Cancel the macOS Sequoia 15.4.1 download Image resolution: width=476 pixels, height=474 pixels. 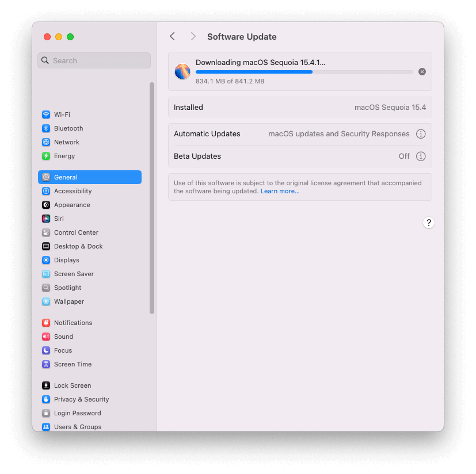click(x=422, y=71)
